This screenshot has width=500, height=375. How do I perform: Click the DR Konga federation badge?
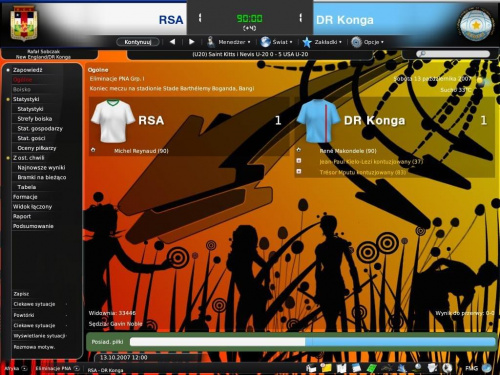pyautogui.click(x=476, y=25)
